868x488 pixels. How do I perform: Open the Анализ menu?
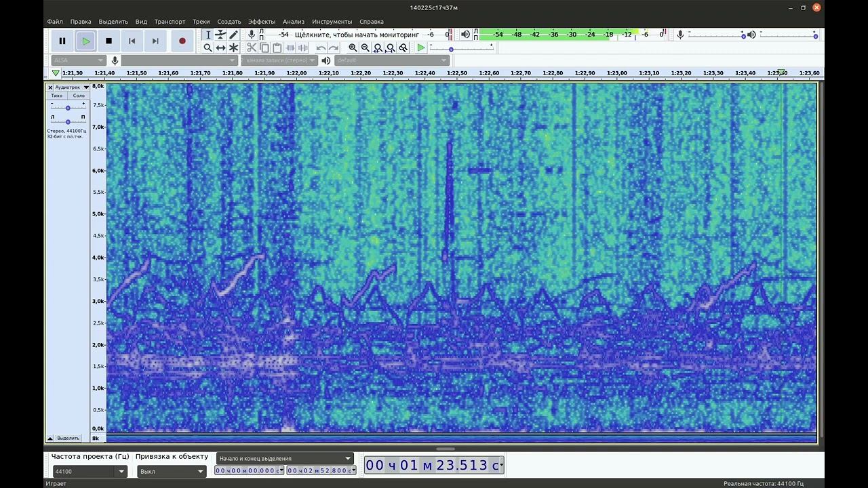294,22
